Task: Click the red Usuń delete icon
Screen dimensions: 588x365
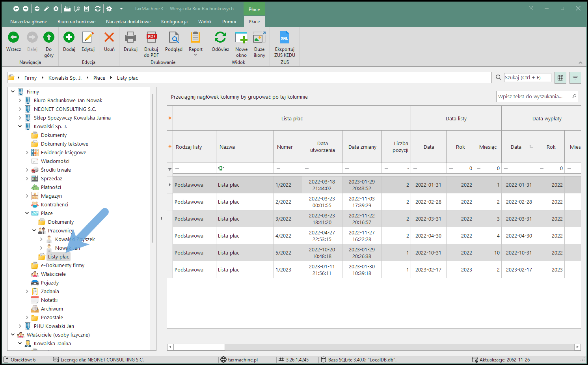Action: (x=109, y=38)
